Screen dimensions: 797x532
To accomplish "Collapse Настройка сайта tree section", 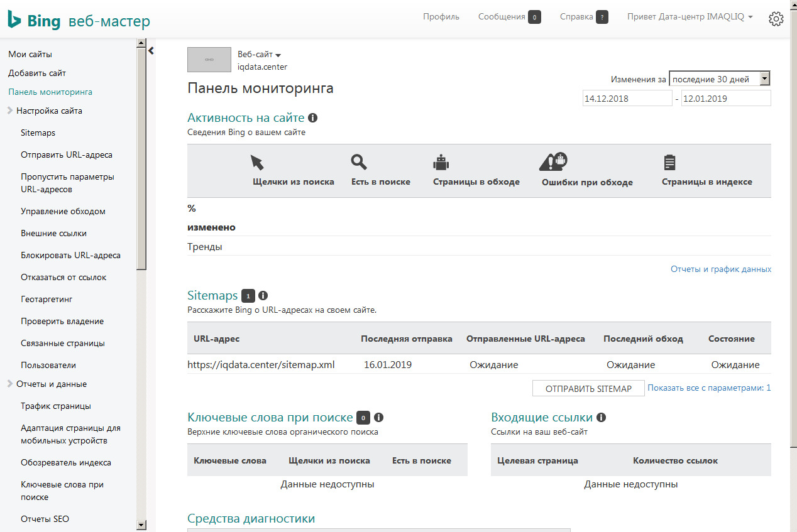I will [x=10, y=111].
